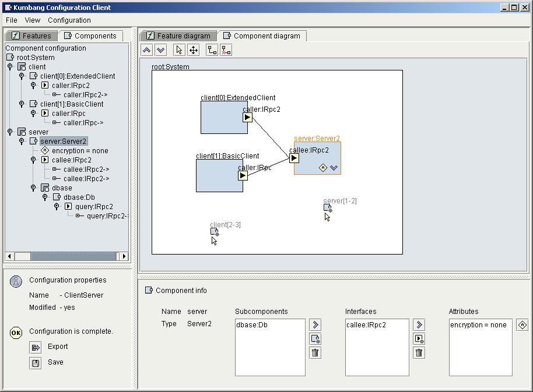Screen dimensions: 533x392
Task: Click the Save label
Action: pos(55,362)
